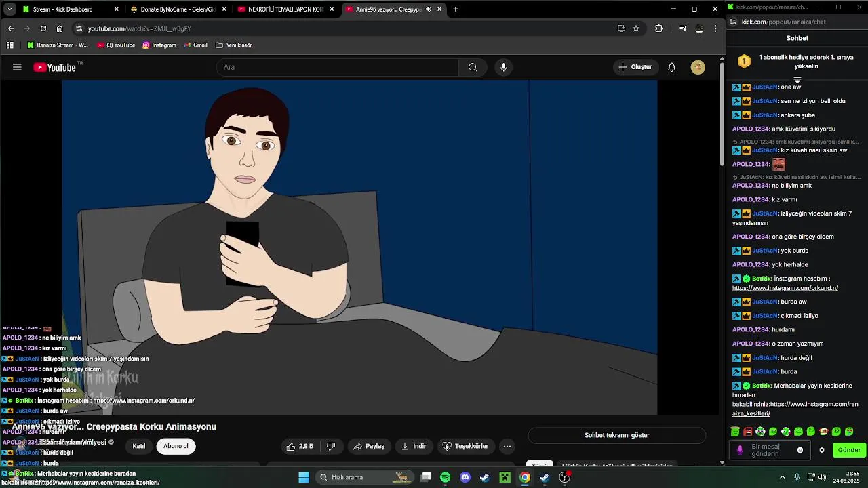This screenshot has height=488, width=868.
Task: Open the Windows Start menu
Action: click(304, 477)
